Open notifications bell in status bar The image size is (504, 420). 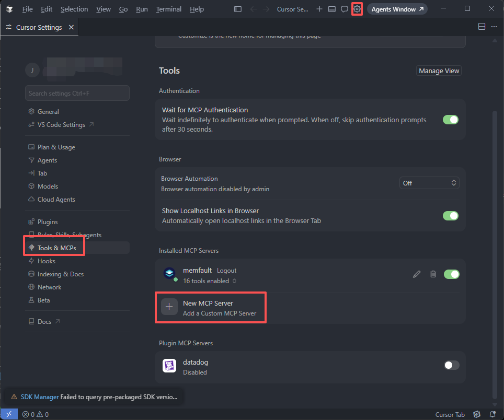pos(492,415)
